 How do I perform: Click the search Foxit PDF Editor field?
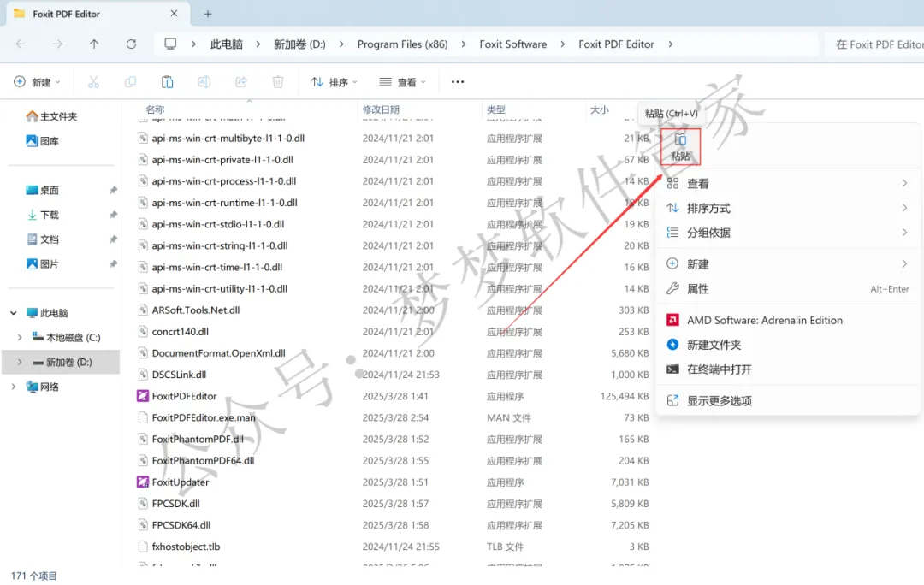click(x=875, y=44)
